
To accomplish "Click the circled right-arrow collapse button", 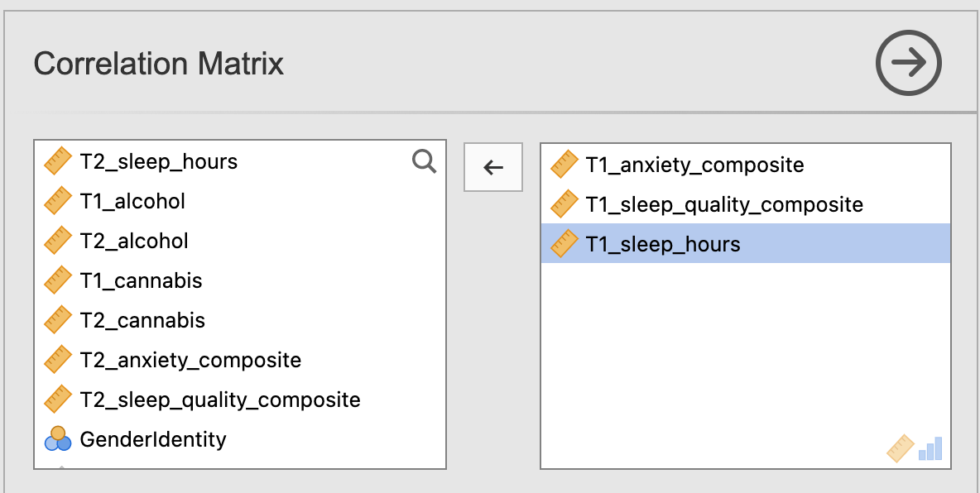I will pos(908,63).
